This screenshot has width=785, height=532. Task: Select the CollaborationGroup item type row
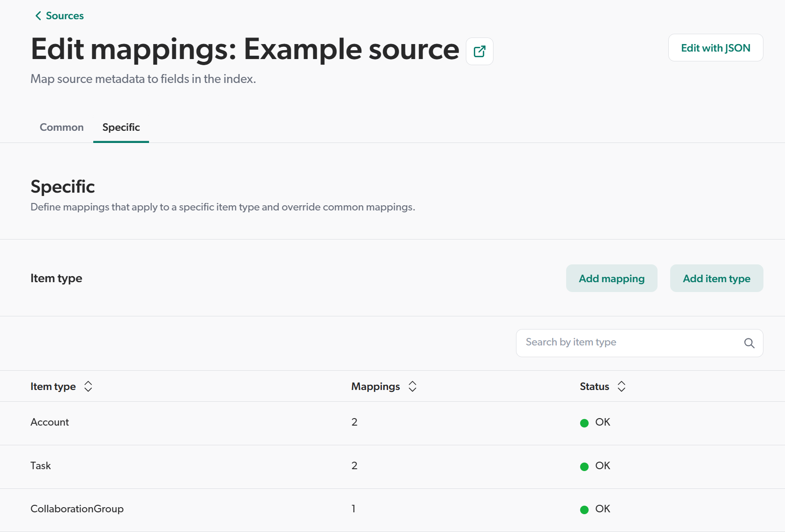tap(392, 510)
